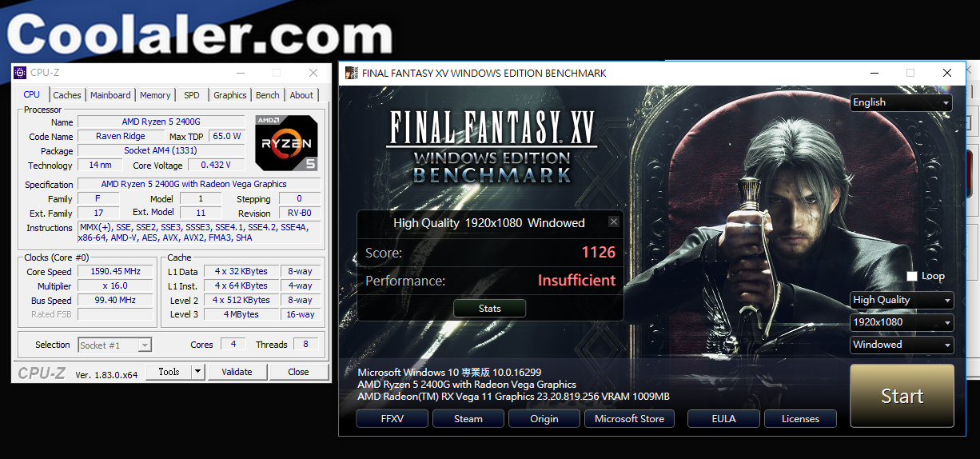
Task: Enable the Loop checkbox
Action: click(x=912, y=276)
